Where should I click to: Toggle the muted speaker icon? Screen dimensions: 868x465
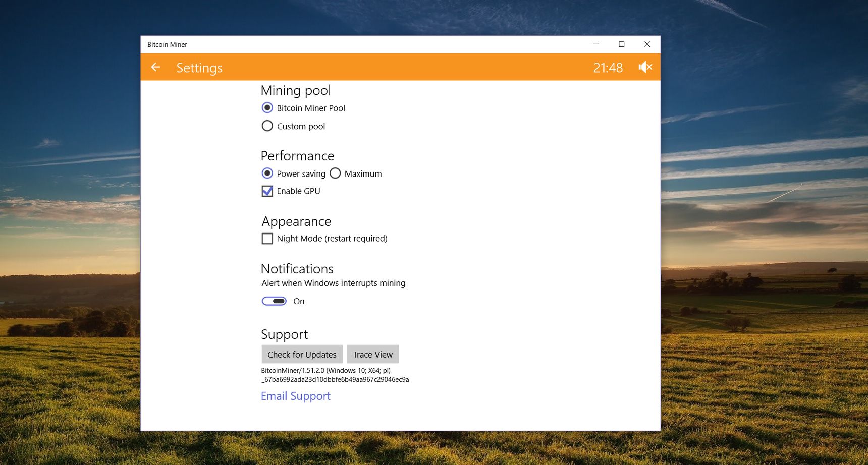pyautogui.click(x=645, y=67)
